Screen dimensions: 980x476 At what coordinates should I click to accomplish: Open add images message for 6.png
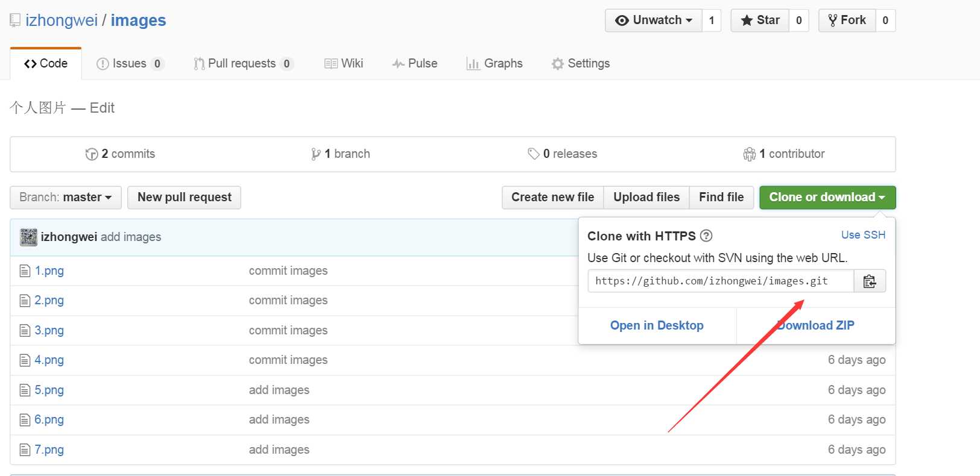279,420
